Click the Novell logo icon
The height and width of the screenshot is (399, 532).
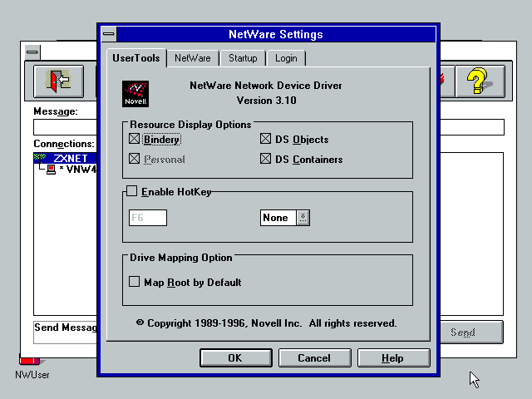click(135, 94)
